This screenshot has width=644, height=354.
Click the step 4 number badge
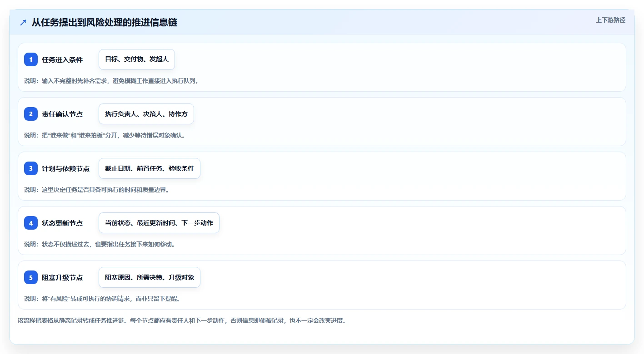pos(31,223)
